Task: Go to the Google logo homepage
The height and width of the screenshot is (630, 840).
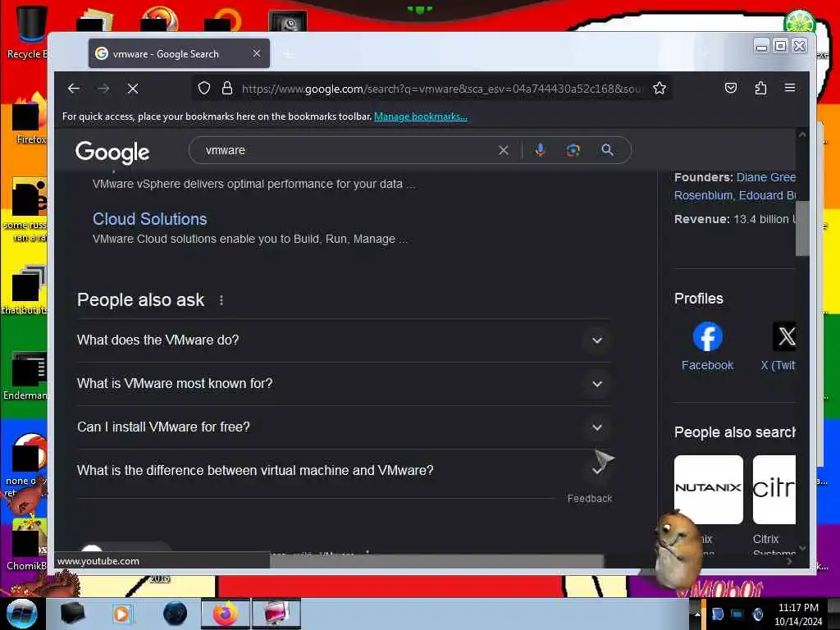Action: click(x=112, y=153)
